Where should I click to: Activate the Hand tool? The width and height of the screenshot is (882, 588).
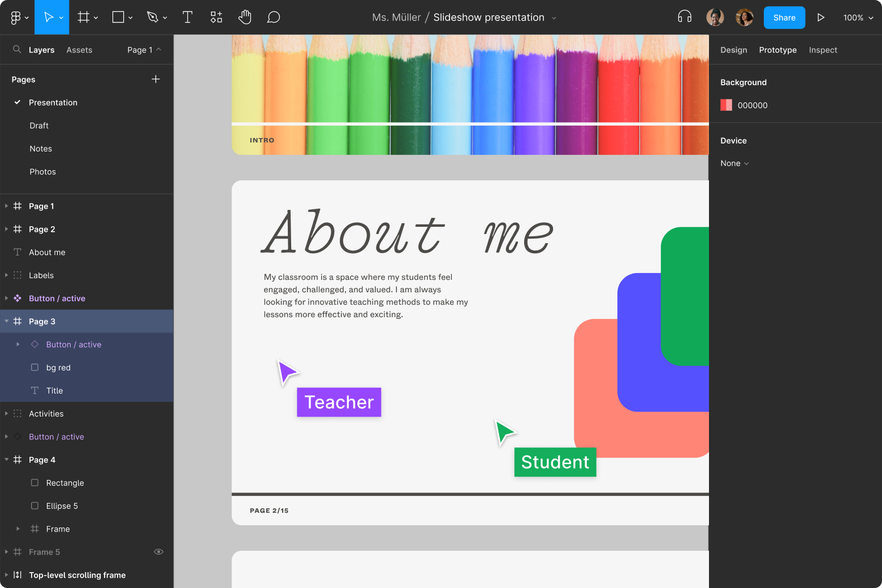245,17
